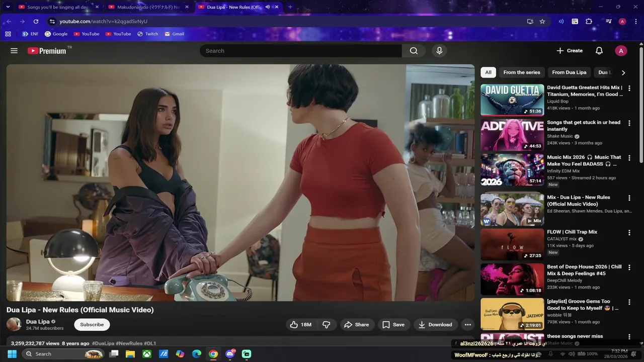Screen dimensions: 644x362
Task: Open FLOW Chill Trap Mix thumbnail
Action: [x=512, y=244]
